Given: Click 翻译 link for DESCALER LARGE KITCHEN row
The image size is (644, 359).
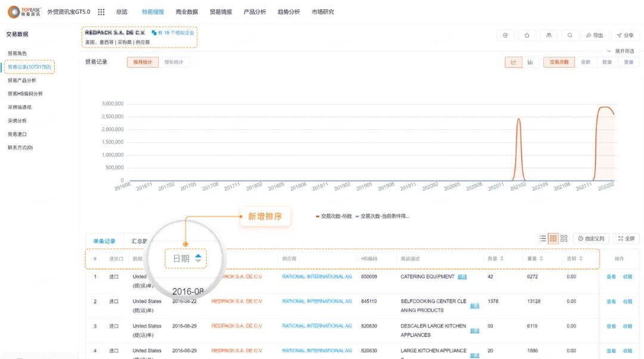Looking at the screenshot, I should click(x=475, y=330).
